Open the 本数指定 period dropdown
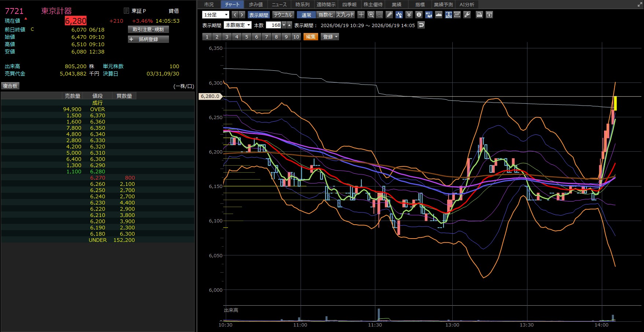Viewport: 644px width, 332px height. 238,25
